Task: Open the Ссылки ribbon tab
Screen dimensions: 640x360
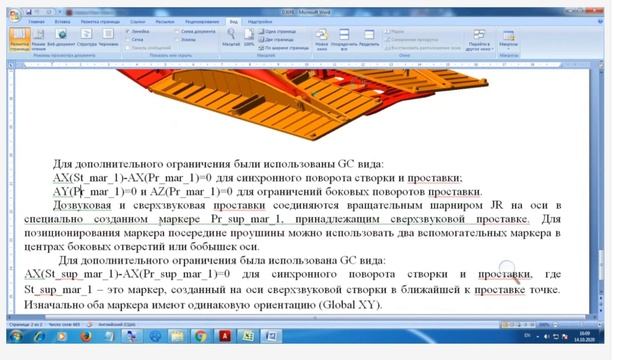Action: click(x=138, y=22)
